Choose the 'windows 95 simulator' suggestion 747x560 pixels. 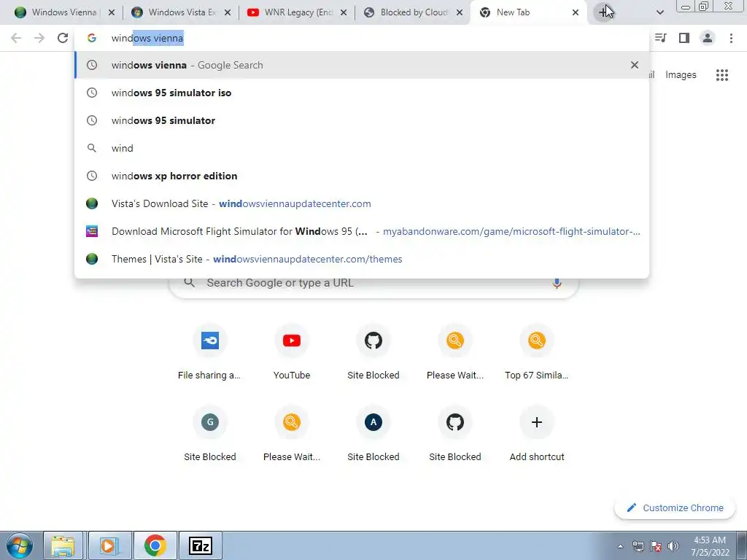tap(362, 120)
